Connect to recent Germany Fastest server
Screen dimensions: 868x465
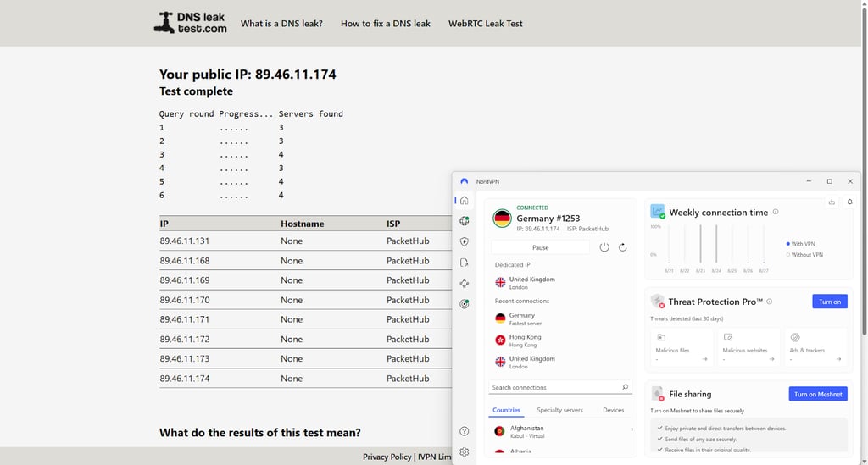pyautogui.click(x=559, y=318)
